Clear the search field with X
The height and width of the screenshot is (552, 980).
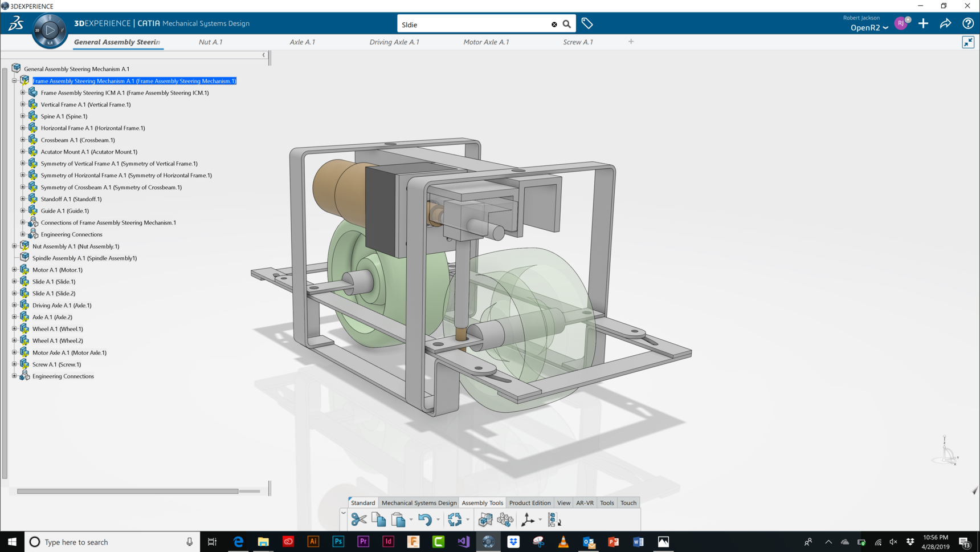tap(554, 25)
